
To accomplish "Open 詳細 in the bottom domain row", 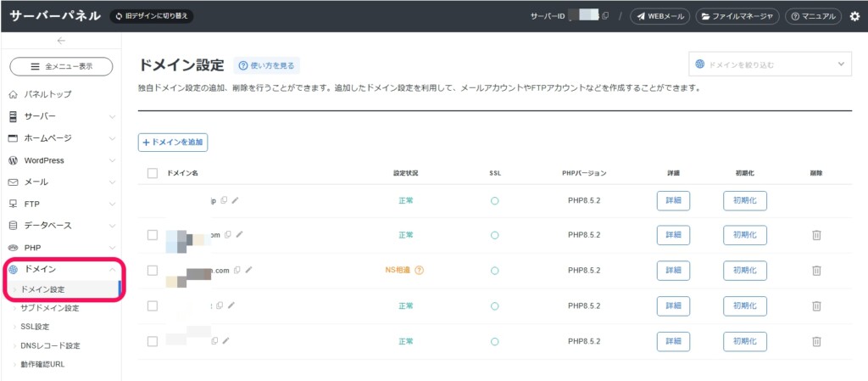I will pos(673,342).
